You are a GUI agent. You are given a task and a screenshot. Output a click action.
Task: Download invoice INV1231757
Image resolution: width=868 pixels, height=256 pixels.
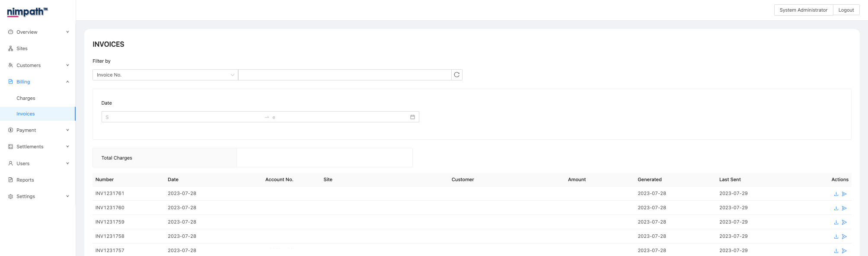point(836,251)
